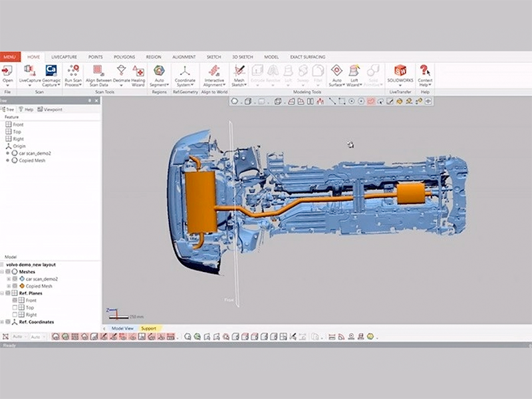The height and width of the screenshot is (399, 532).
Task: Switch to the POLYGONS ribbon tab
Action: (124, 57)
